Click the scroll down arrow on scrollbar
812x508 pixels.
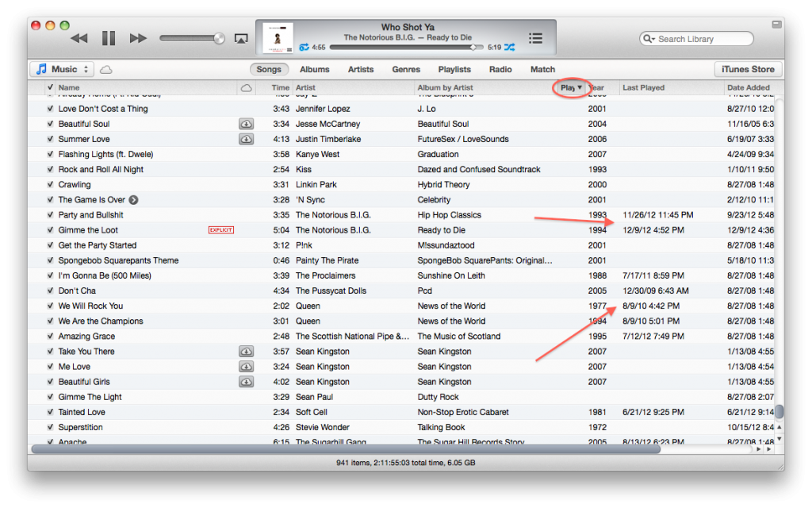[x=779, y=439]
